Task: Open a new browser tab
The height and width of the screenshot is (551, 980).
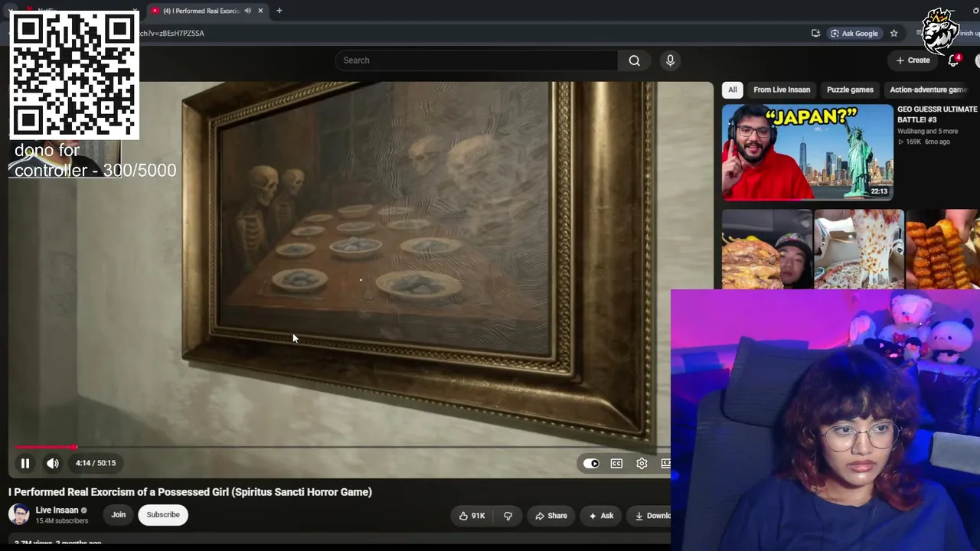Action: pyautogui.click(x=279, y=11)
